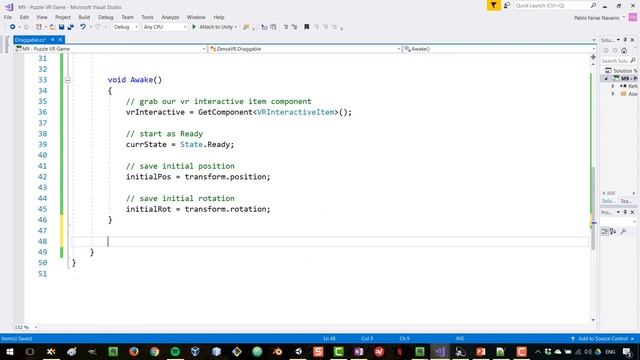The width and height of the screenshot is (640, 360).
Task: Collapse the M9 project node
Action: point(606,78)
